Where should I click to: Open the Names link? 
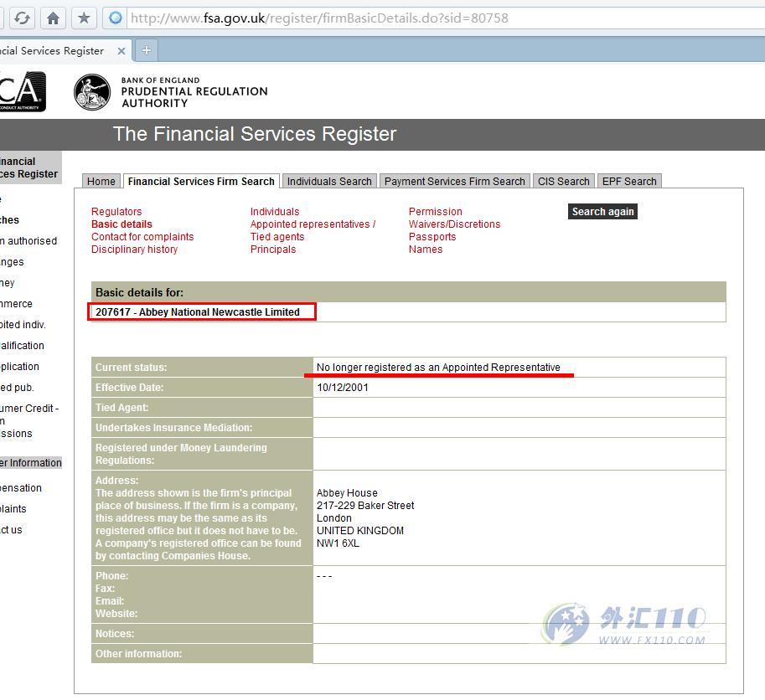click(x=426, y=250)
